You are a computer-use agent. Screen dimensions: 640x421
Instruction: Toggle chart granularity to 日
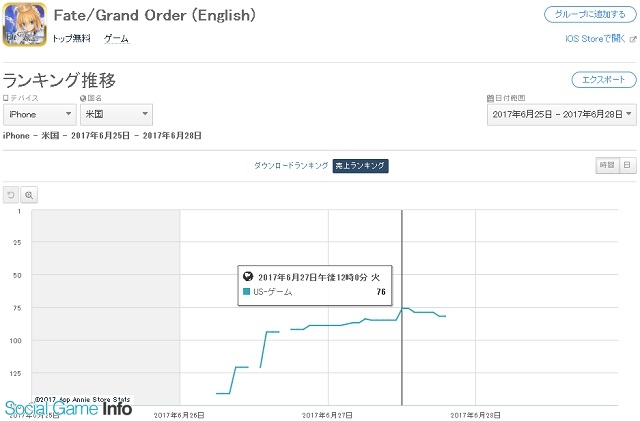627,165
